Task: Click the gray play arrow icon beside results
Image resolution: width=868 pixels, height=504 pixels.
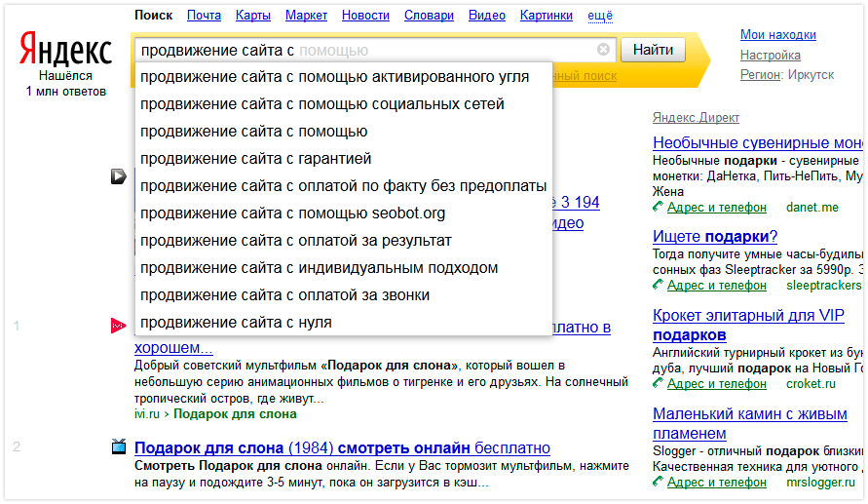Action: [x=119, y=176]
